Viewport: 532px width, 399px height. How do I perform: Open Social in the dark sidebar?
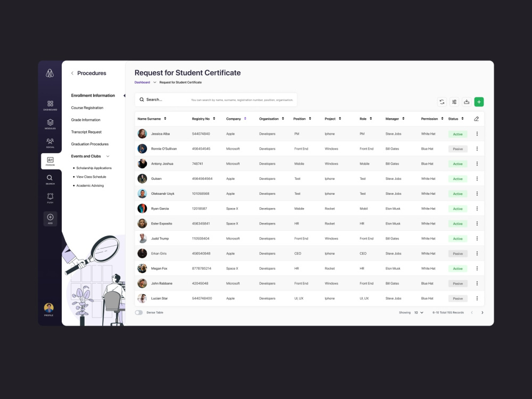[50, 143]
